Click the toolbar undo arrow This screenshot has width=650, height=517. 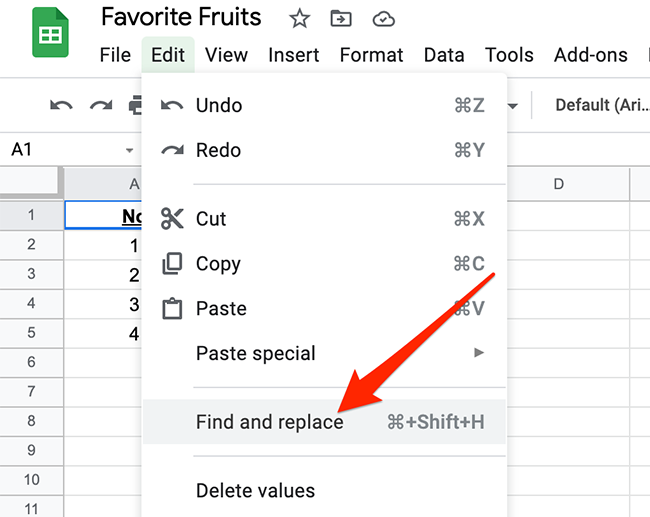coord(61,105)
